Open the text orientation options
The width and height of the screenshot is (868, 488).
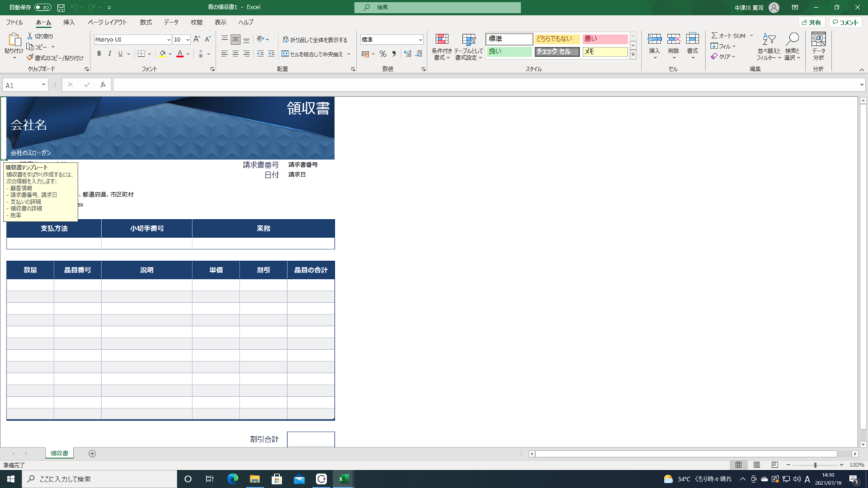262,40
